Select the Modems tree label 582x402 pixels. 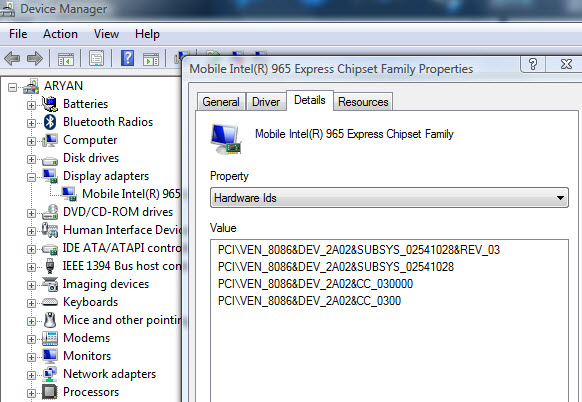(86, 338)
